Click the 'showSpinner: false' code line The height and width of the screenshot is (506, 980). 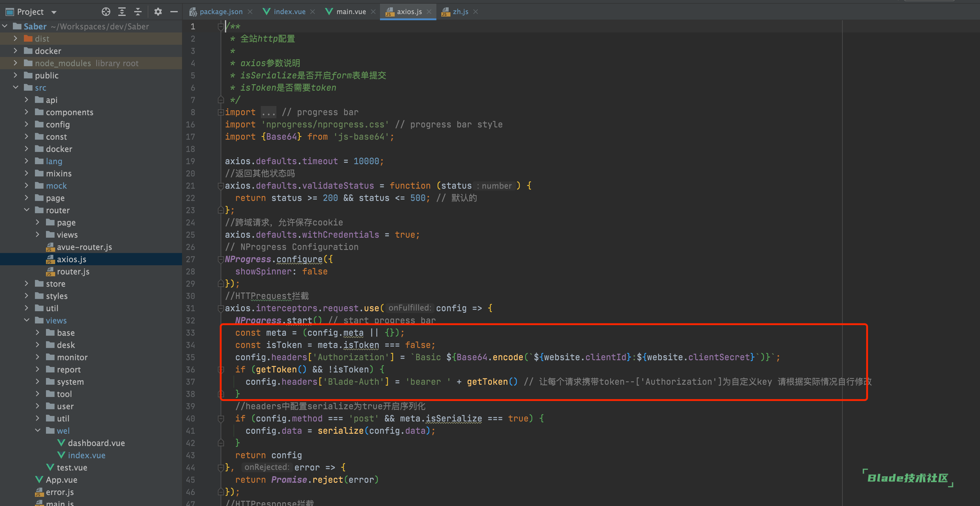coord(281,271)
